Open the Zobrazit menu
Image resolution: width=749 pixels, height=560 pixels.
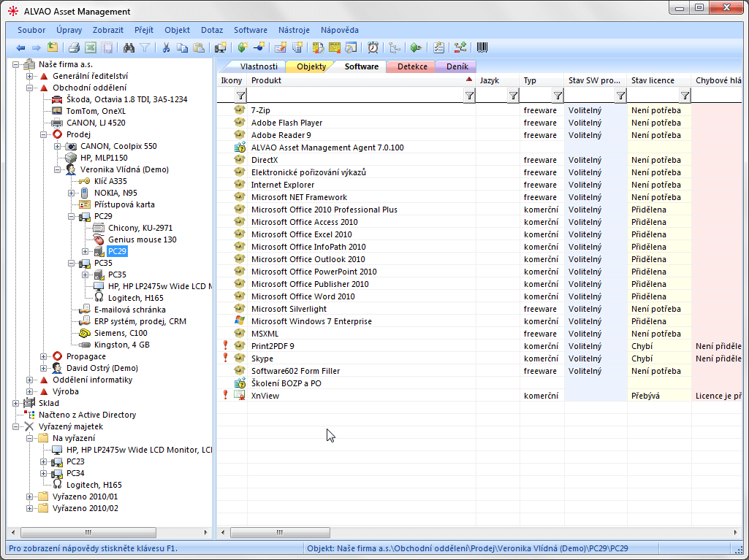108,30
